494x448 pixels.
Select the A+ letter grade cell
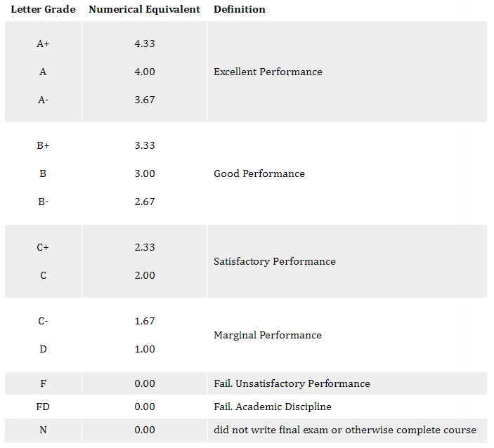tap(43, 44)
